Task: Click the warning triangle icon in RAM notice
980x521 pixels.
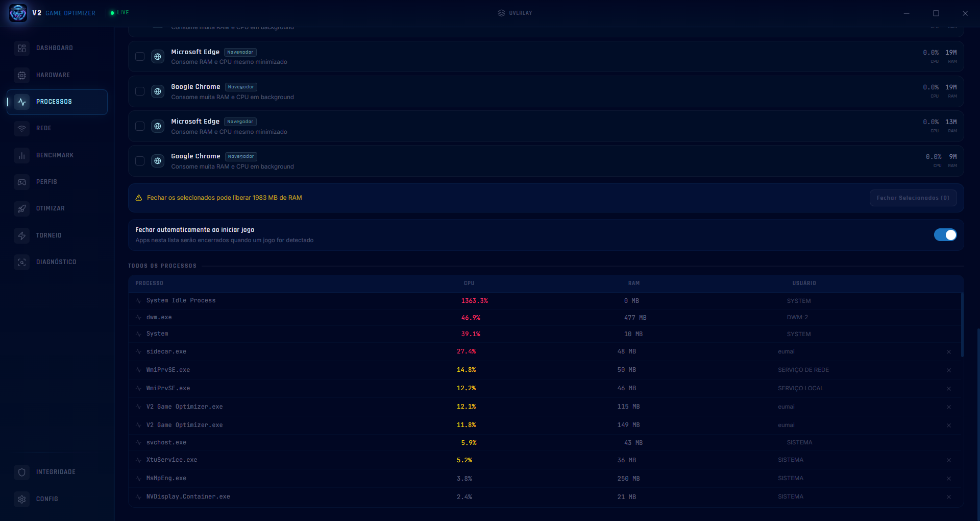Action: click(139, 198)
